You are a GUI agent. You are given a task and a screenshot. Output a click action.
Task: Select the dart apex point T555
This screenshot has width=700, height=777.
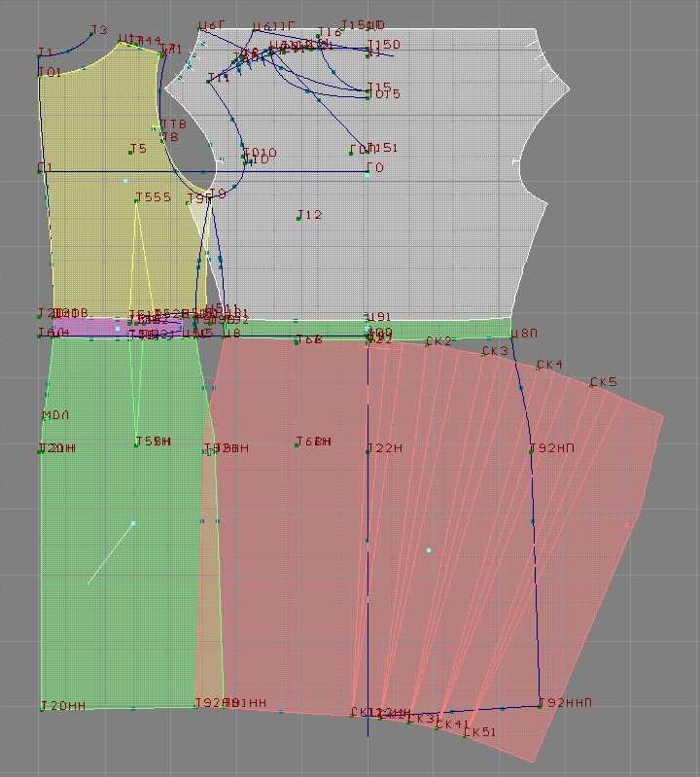point(137,200)
